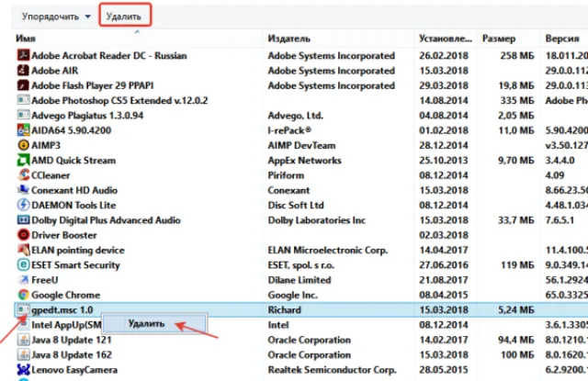Viewport: 588px width, 381px height.
Task: Select the AMD Quick Stream entry
Action: (73, 161)
